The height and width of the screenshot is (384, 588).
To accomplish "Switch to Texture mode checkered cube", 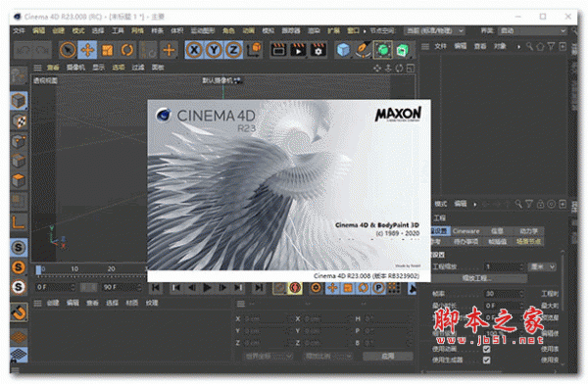I will point(19,121).
